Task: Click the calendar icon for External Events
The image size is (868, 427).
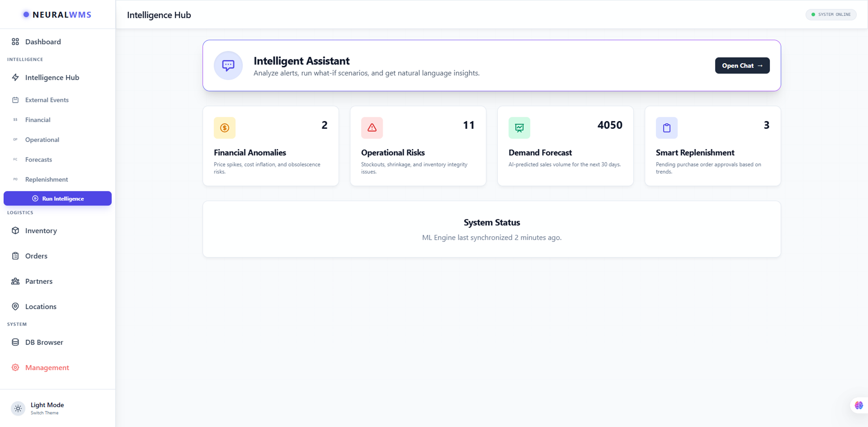Action: click(x=15, y=100)
